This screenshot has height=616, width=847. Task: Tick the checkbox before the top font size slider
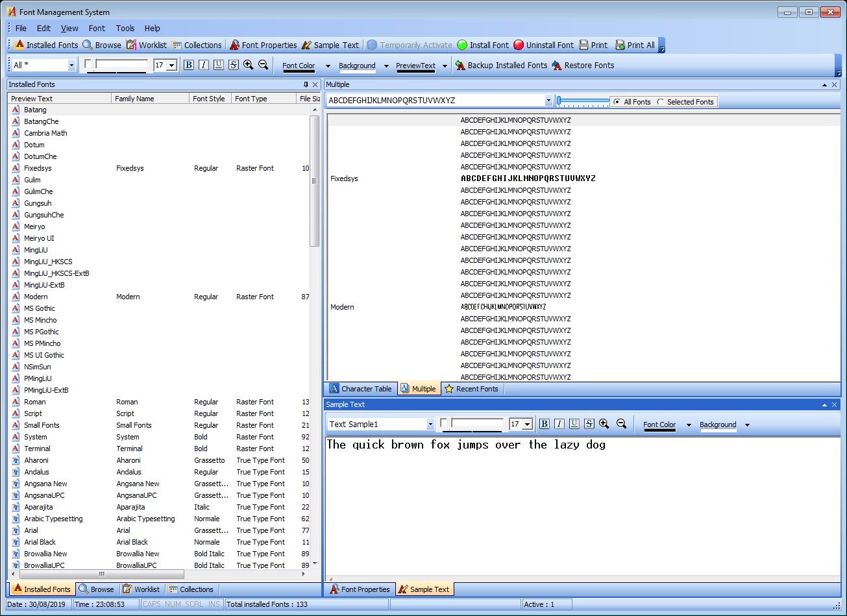(88, 64)
